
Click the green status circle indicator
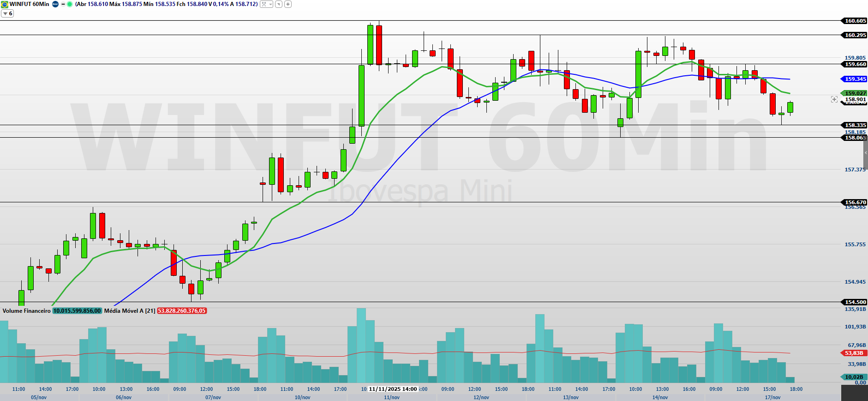[x=70, y=4]
